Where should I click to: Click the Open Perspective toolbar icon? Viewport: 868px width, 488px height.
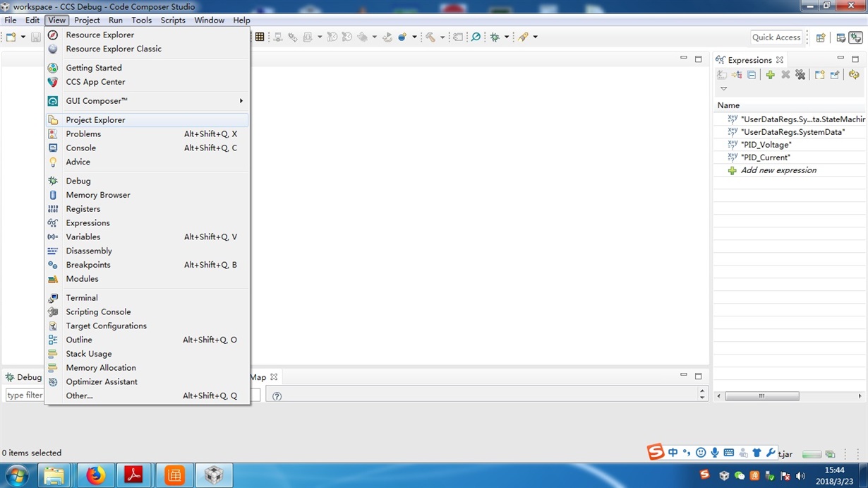[x=821, y=37]
